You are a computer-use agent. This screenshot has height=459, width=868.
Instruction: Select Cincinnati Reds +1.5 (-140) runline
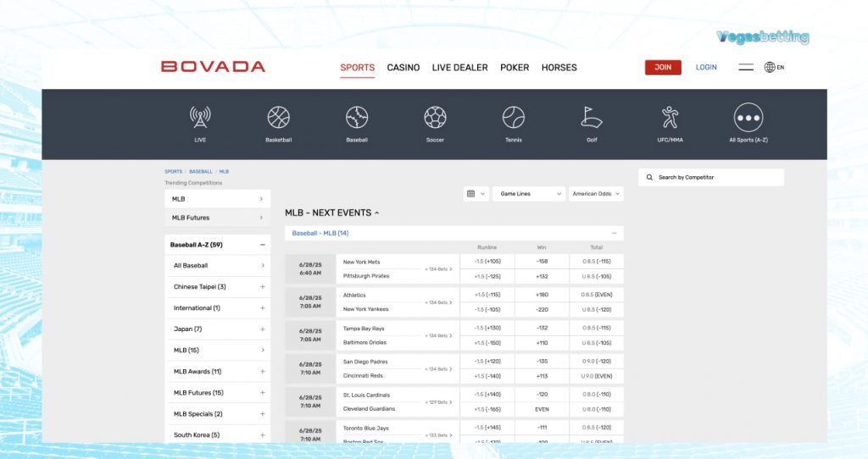(487, 376)
